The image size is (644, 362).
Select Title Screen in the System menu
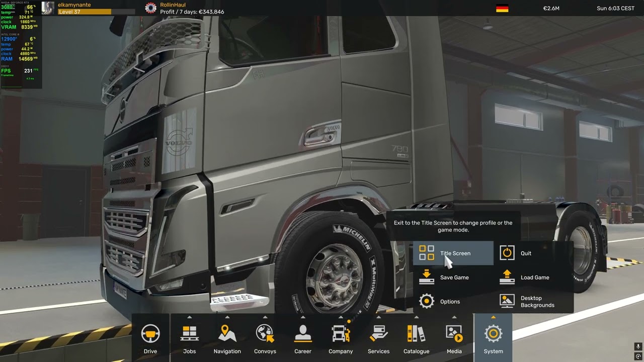[x=453, y=253]
